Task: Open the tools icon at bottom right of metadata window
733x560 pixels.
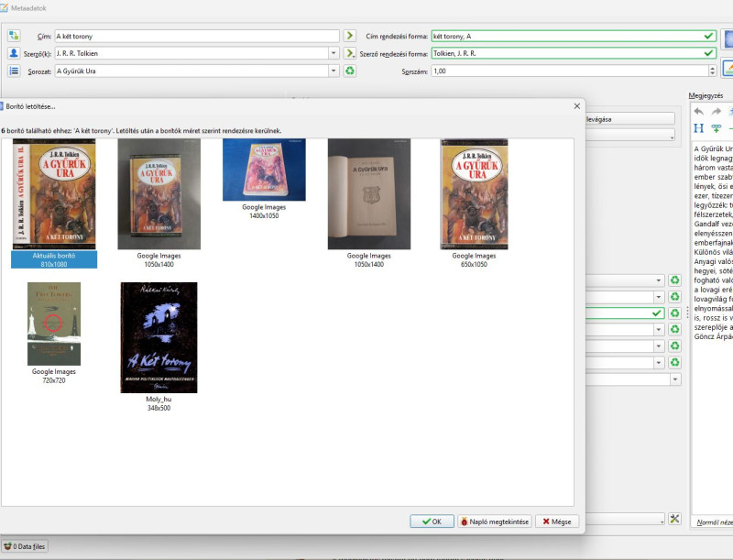Action: (x=674, y=519)
